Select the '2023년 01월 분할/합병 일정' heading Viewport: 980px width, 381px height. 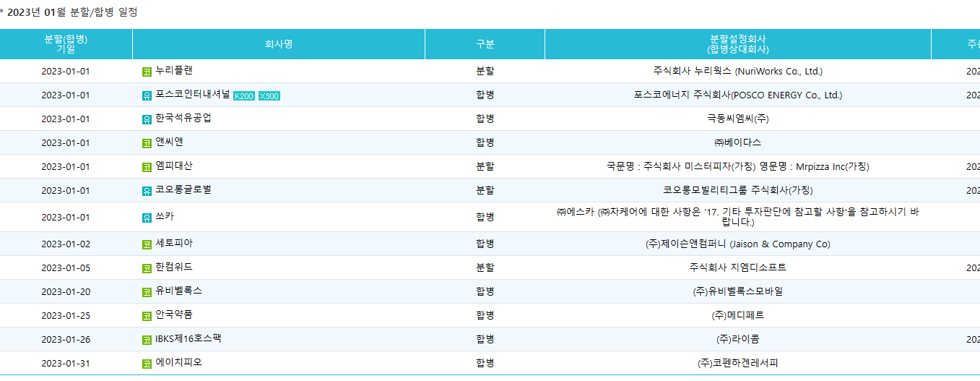[71, 12]
